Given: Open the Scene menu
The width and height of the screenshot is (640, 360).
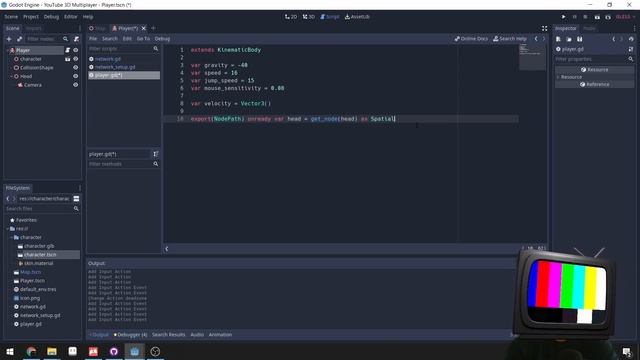Looking at the screenshot, I should click(11, 17).
